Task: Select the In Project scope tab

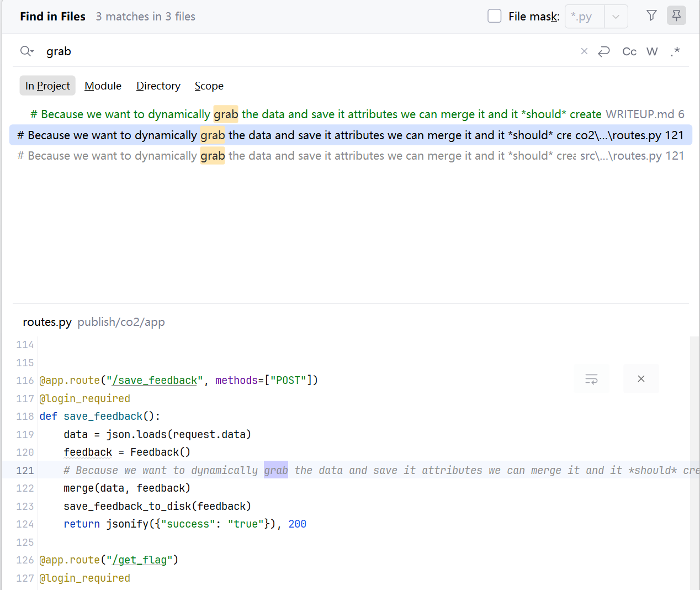Action: pyautogui.click(x=47, y=86)
